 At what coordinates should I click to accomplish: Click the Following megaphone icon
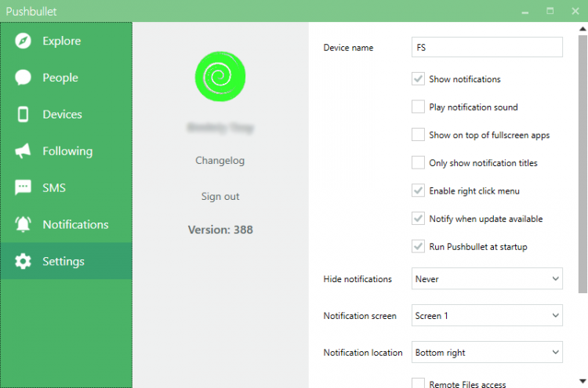[x=23, y=151]
